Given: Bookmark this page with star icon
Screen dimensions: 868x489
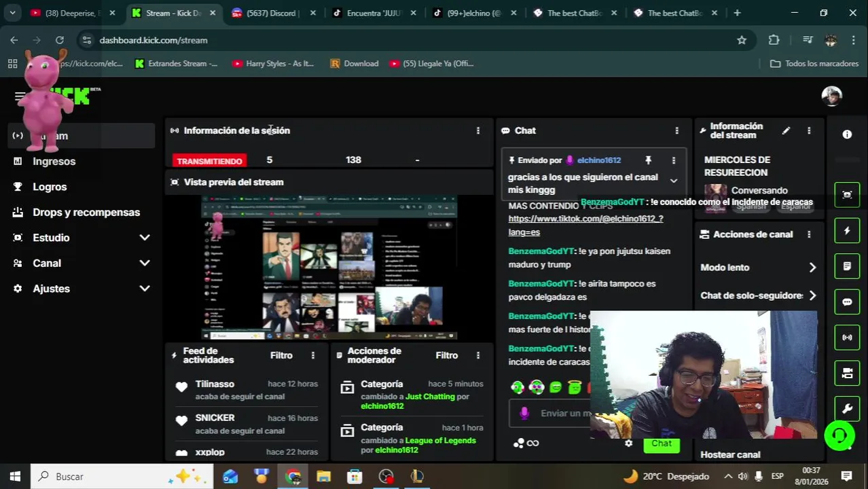Looking at the screenshot, I should [742, 40].
